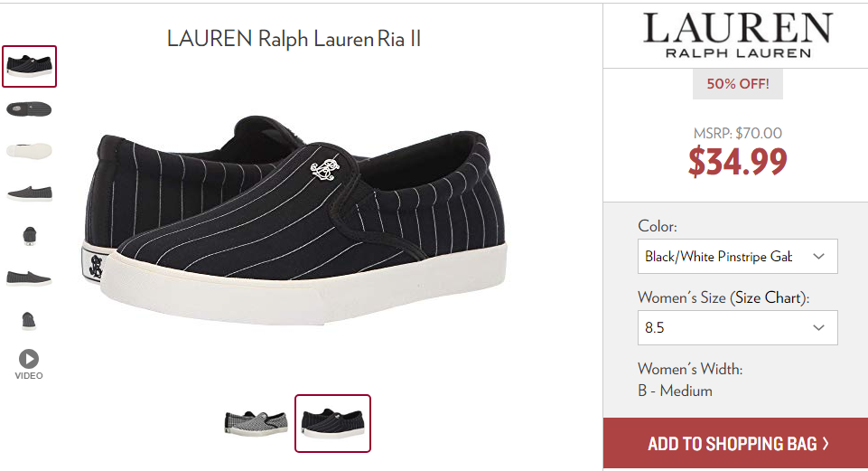Click the 50% OFF badge
868x471 pixels.
coord(737,84)
